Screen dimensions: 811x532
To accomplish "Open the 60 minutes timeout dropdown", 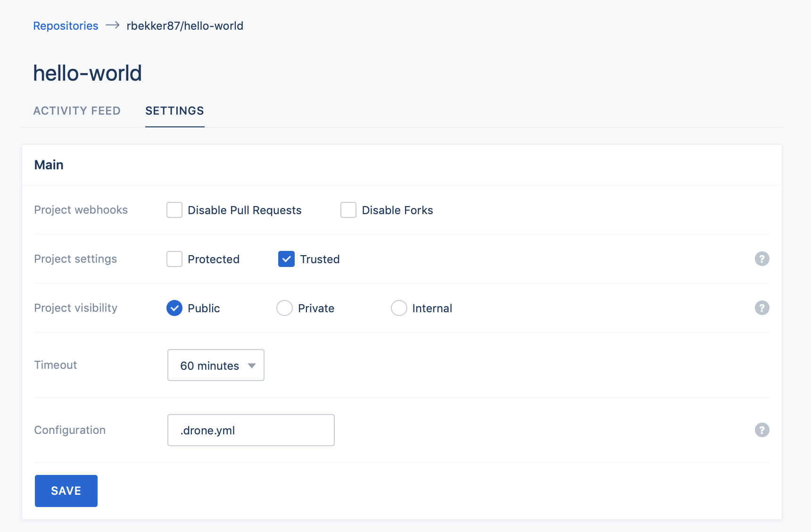I will [216, 365].
